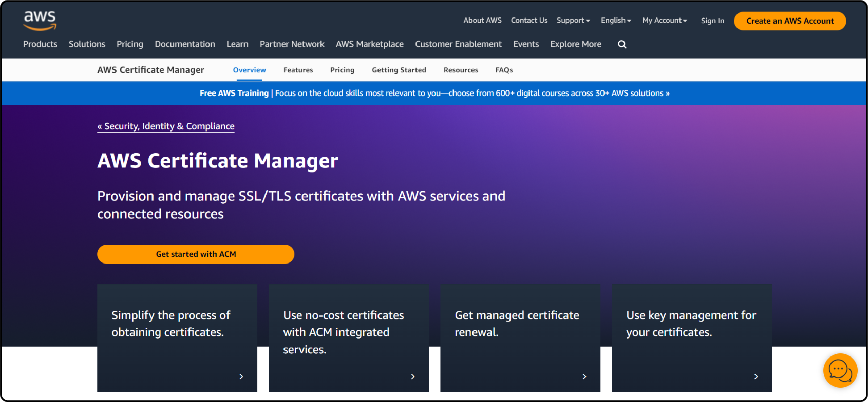This screenshot has height=402, width=868.
Task: Click arrow on managed certificate renewal card
Action: coord(584,377)
